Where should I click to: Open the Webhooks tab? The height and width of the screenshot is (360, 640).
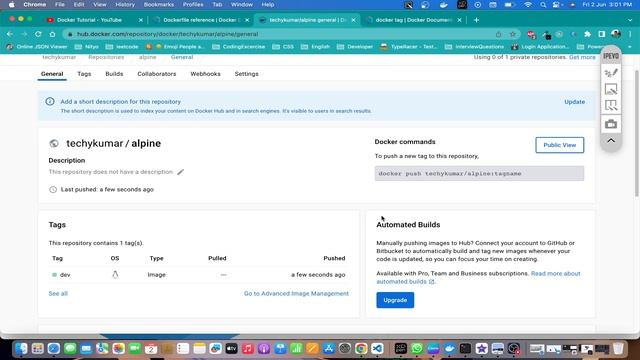pos(205,74)
